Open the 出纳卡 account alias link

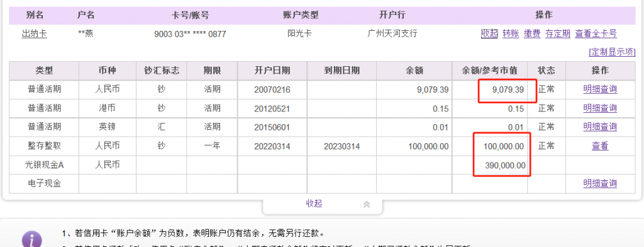tap(35, 34)
